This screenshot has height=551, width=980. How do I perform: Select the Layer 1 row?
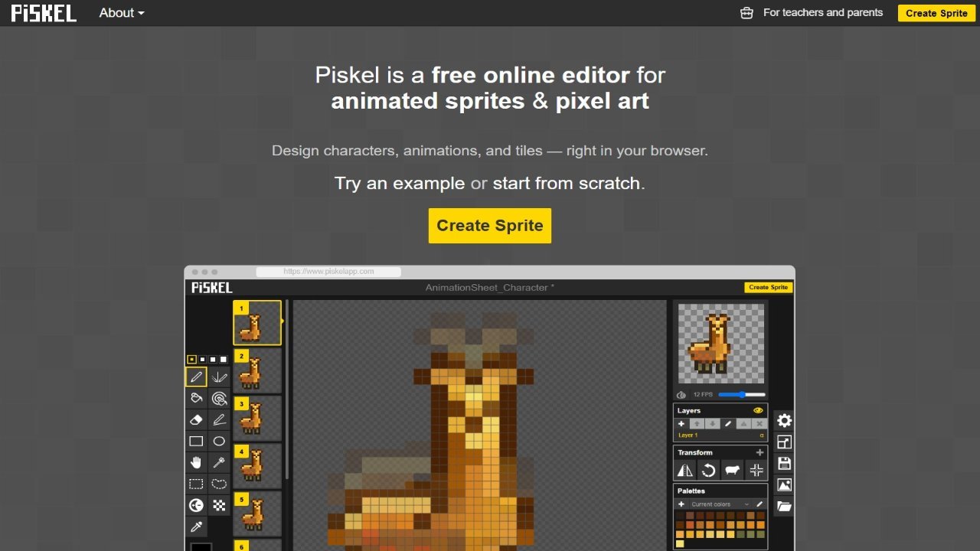point(720,435)
